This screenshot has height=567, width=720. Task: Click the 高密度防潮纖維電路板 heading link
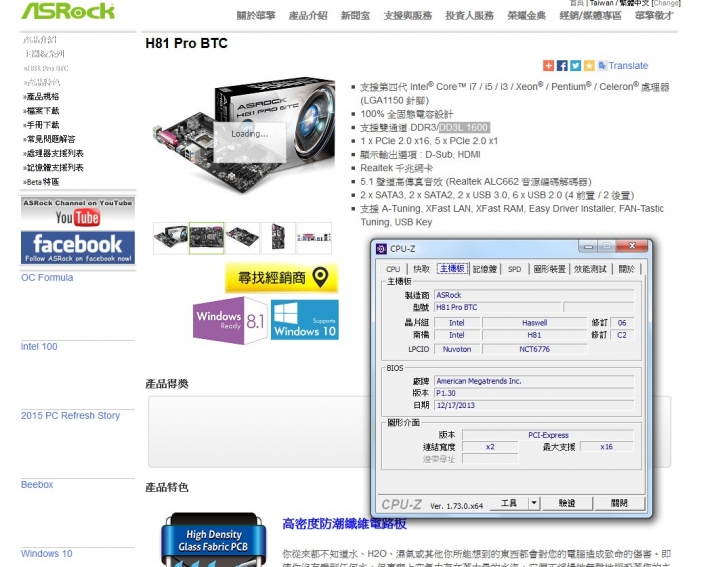(x=344, y=524)
